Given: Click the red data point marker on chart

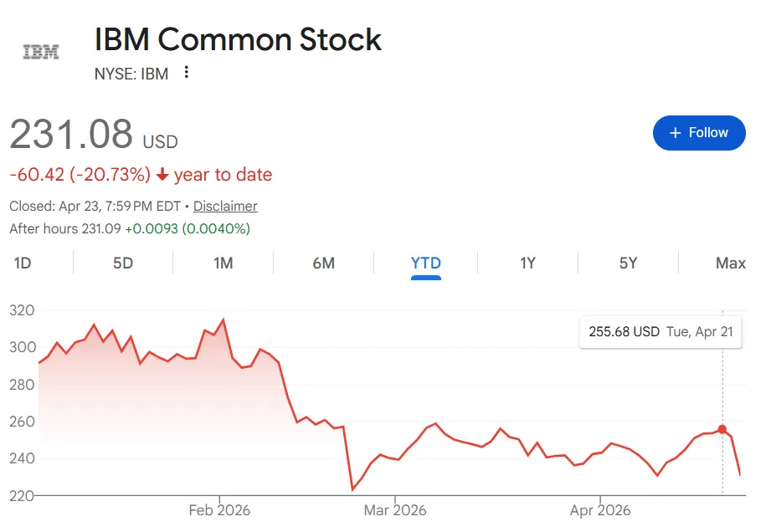Looking at the screenshot, I should (722, 429).
